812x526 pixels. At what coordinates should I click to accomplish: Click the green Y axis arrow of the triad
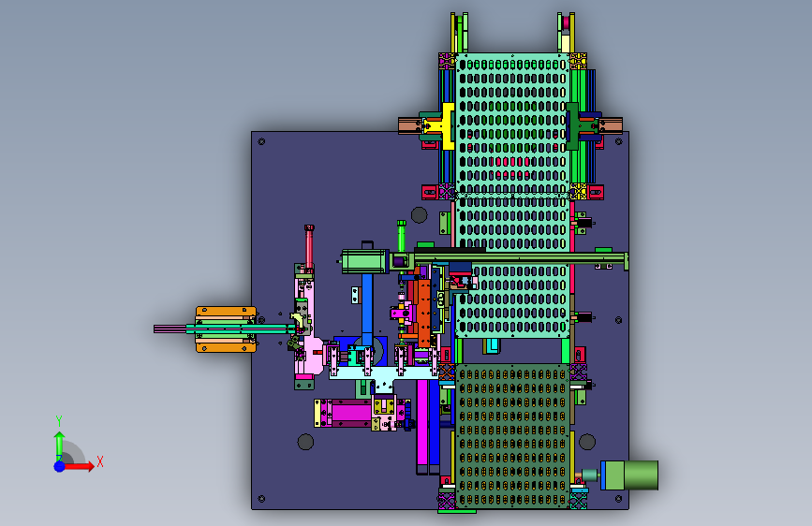coord(60,446)
